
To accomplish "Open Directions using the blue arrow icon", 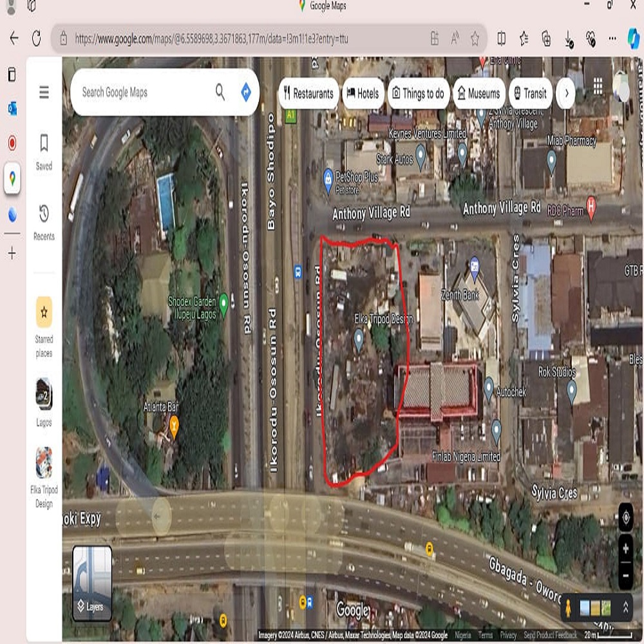I will (x=246, y=92).
